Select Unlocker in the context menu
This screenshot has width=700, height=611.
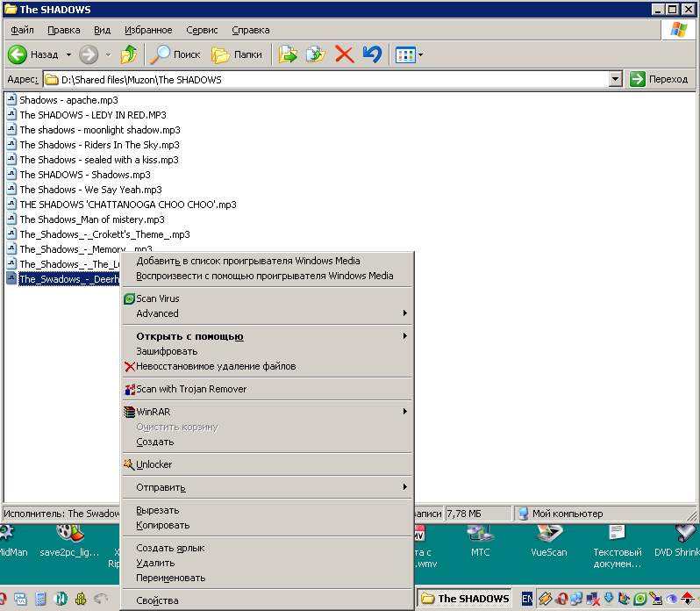tap(154, 464)
